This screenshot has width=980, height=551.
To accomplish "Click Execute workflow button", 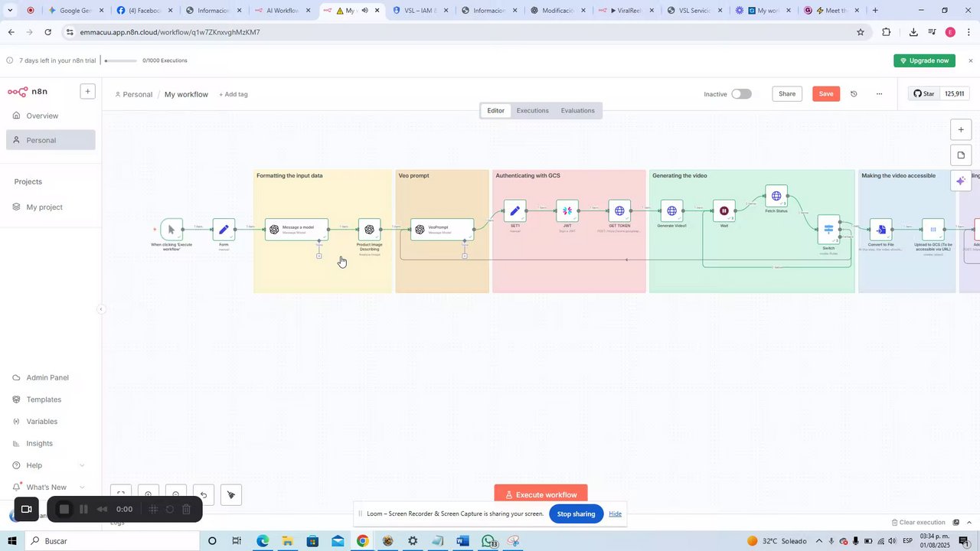I will point(541,494).
